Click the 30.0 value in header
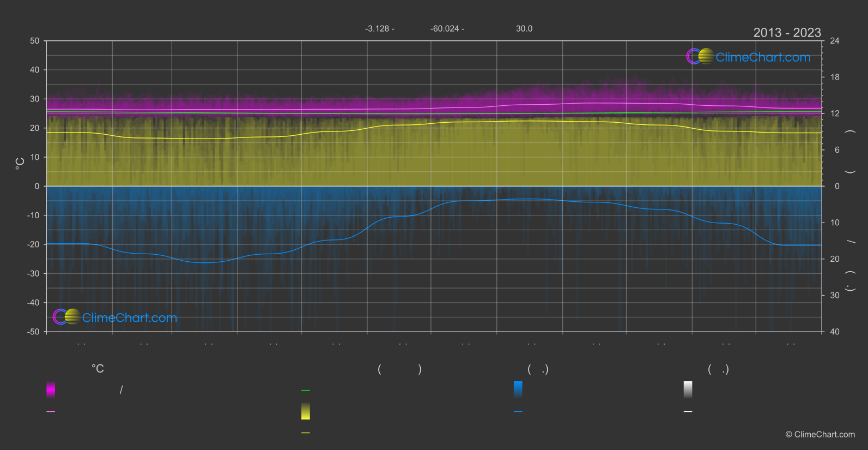Image resolution: width=868 pixels, height=450 pixels. coord(524,28)
